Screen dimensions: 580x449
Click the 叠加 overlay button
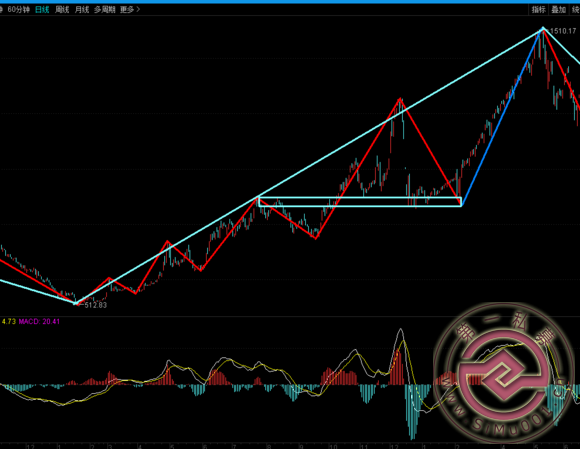[559, 10]
